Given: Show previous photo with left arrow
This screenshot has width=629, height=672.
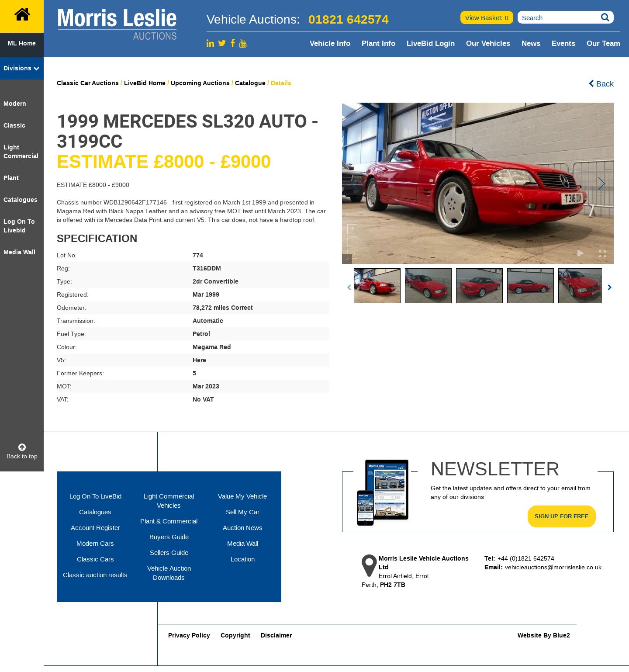Looking at the screenshot, I should pyautogui.click(x=354, y=184).
